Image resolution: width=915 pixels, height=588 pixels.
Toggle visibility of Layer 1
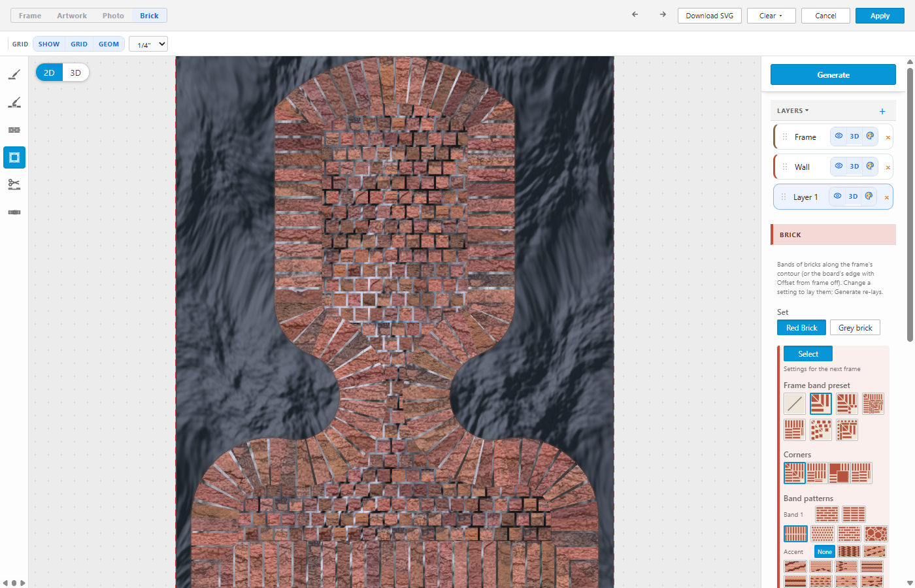click(837, 196)
